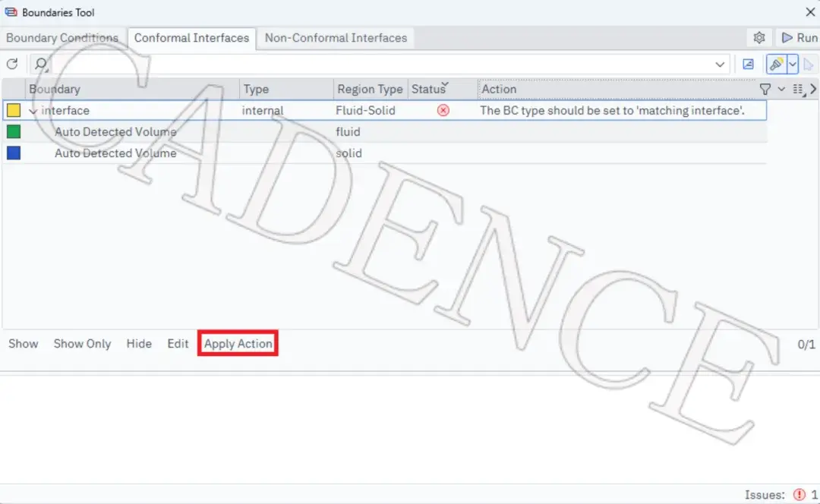Screen dimensions: 820x504
Task: Open the settings gear icon
Action: (758, 38)
